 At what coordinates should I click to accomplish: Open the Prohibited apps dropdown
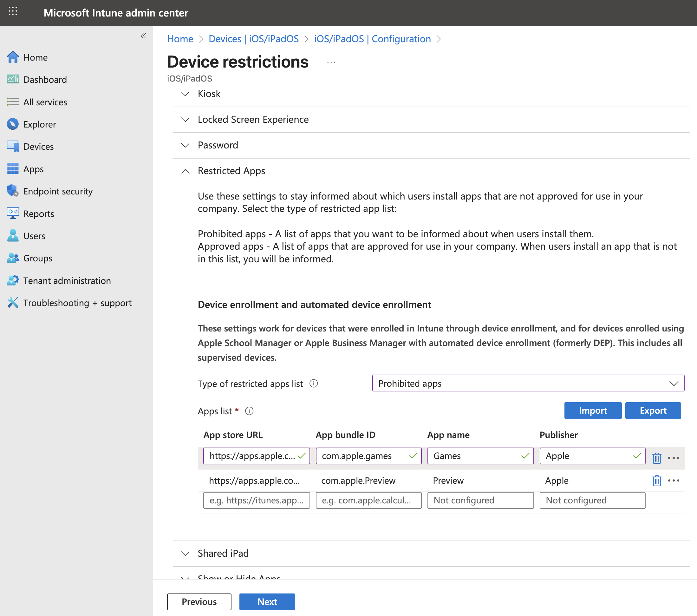click(528, 383)
